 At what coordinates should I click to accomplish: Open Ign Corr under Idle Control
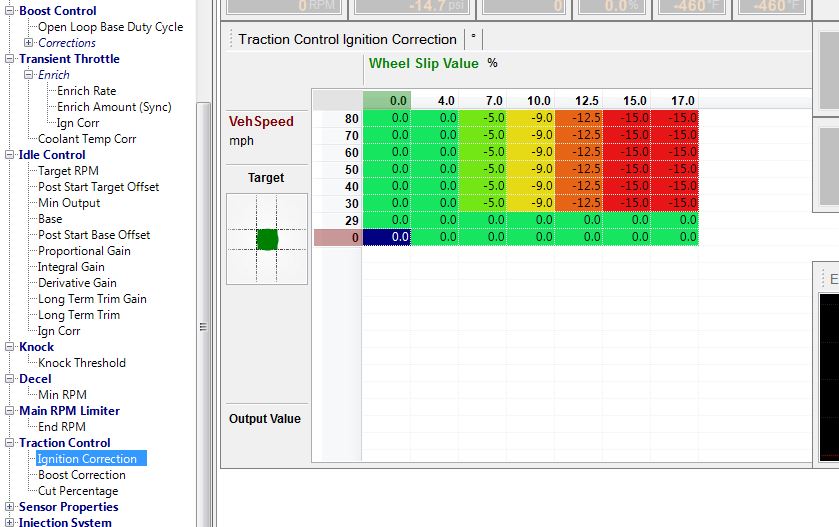click(58, 331)
